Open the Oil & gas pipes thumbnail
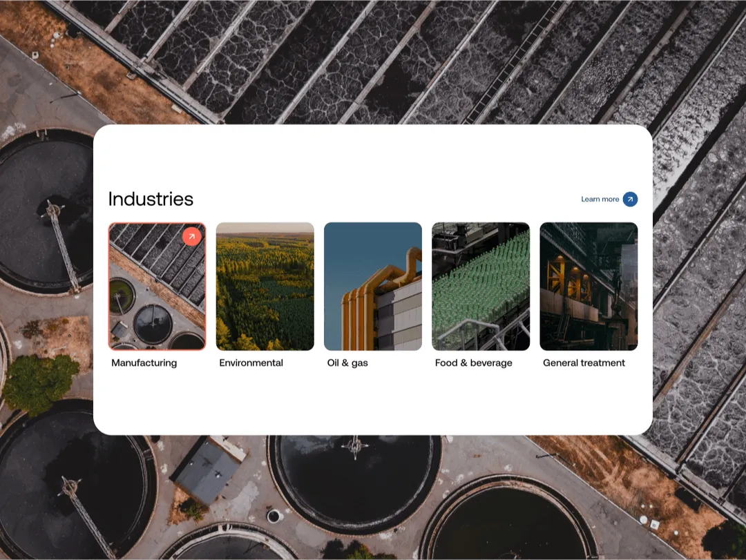Viewport: 746px width, 560px height. 373,287
